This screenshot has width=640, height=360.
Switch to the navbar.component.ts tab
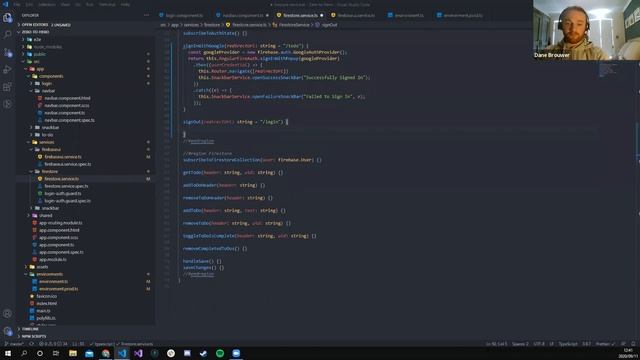tap(242, 16)
